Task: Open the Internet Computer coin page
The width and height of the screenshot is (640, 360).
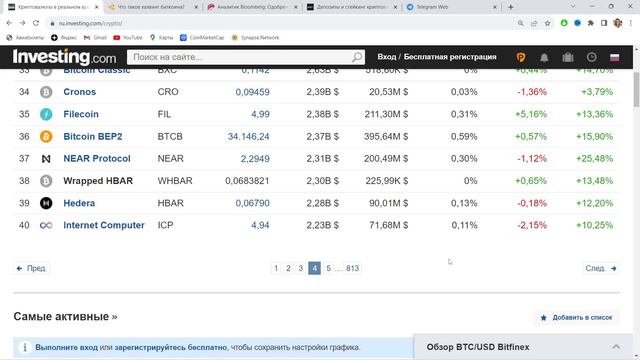Action: (x=104, y=225)
